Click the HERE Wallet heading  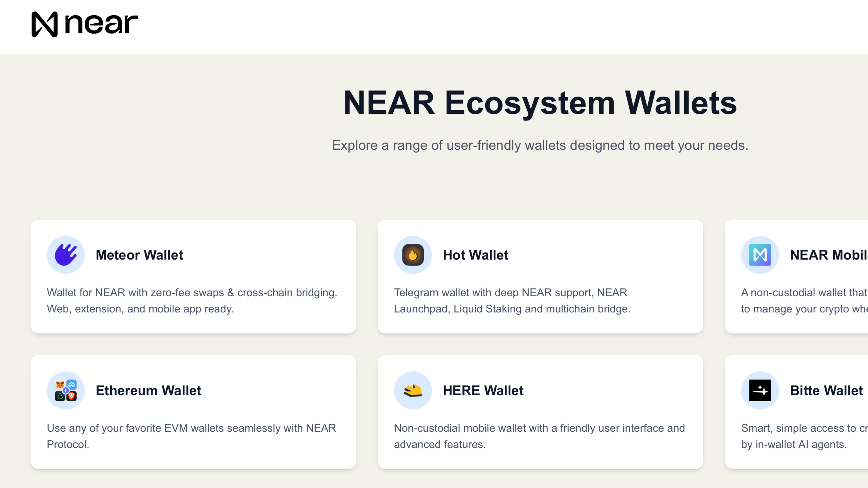[x=483, y=390]
